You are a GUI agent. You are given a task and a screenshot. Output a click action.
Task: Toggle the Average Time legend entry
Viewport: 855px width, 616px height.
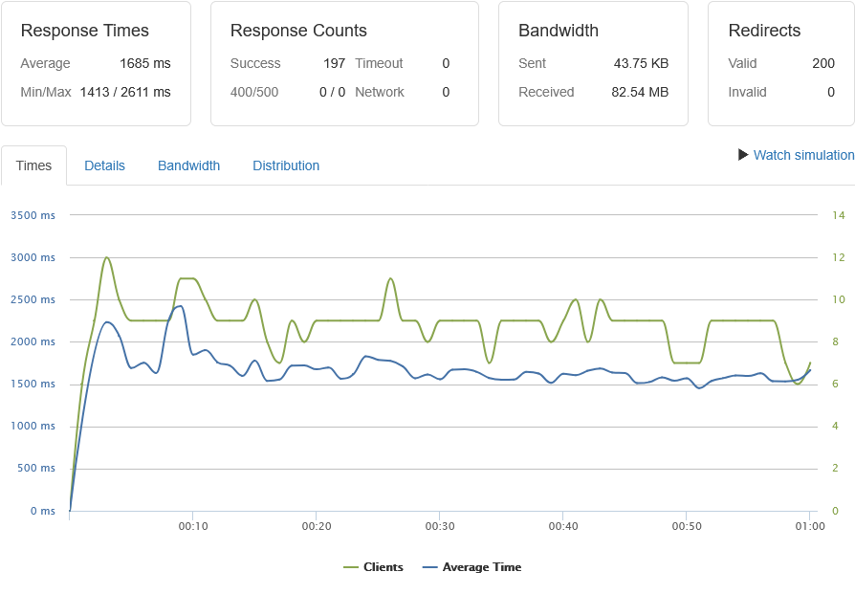pyautogui.click(x=481, y=567)
